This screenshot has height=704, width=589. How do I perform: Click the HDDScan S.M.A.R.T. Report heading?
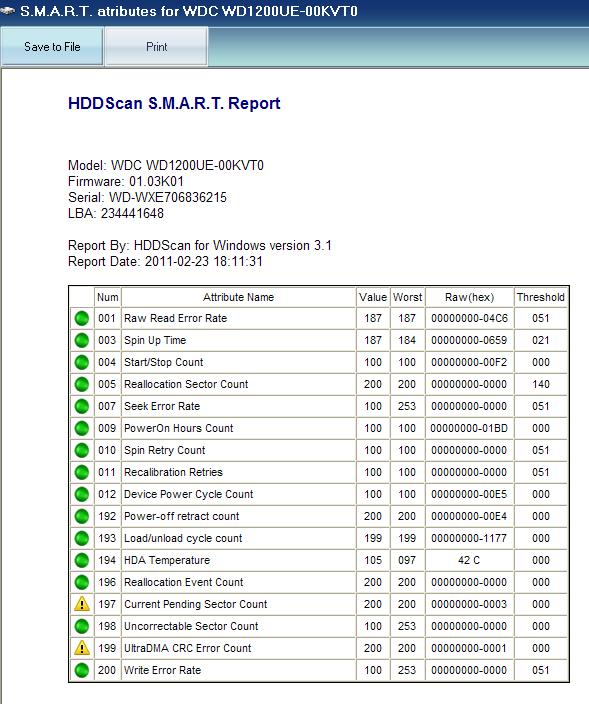tap(174, 104)
